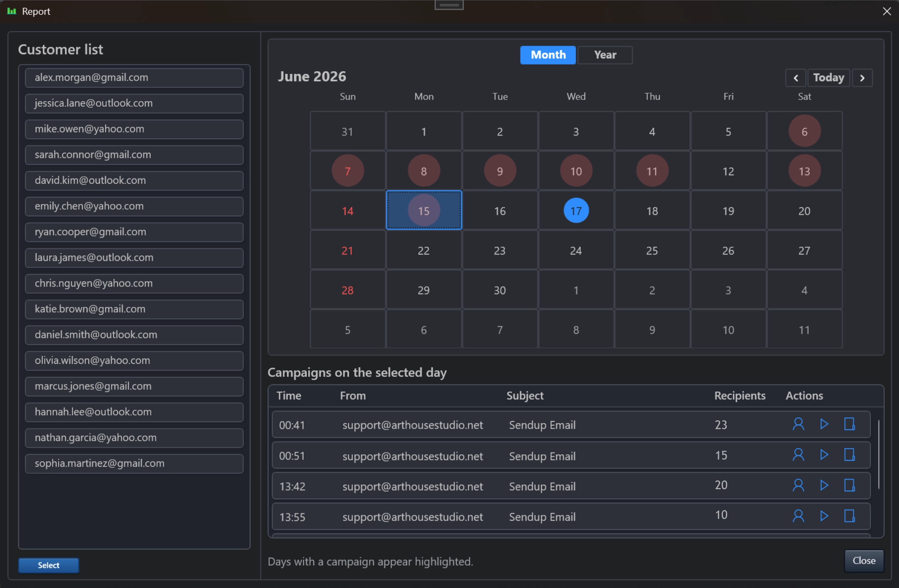Image resolution: width=899 pixels, height=588 pixels.
Task: Select highlighted June 7 on calendar
Action: tap(347, 171)
